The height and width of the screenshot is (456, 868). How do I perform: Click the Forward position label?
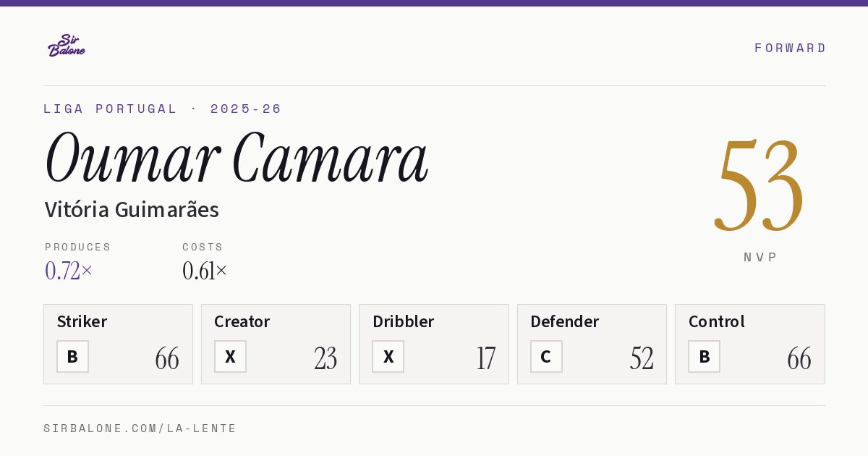790,48
